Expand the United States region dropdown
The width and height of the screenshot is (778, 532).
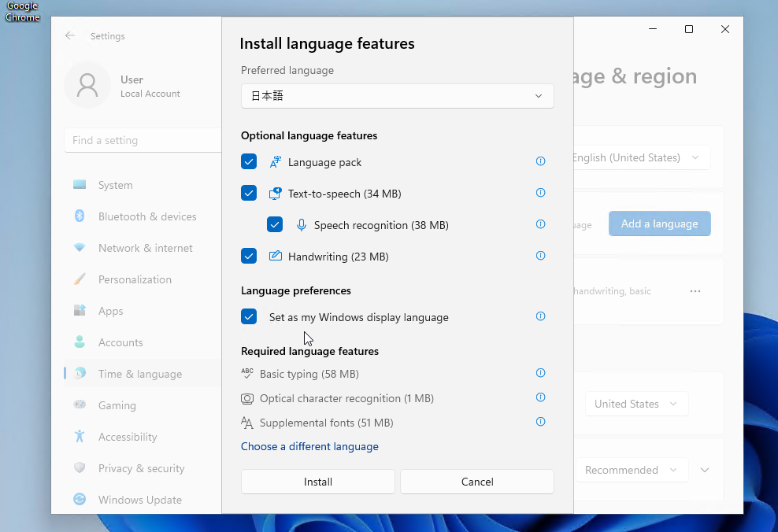(636, 404)
